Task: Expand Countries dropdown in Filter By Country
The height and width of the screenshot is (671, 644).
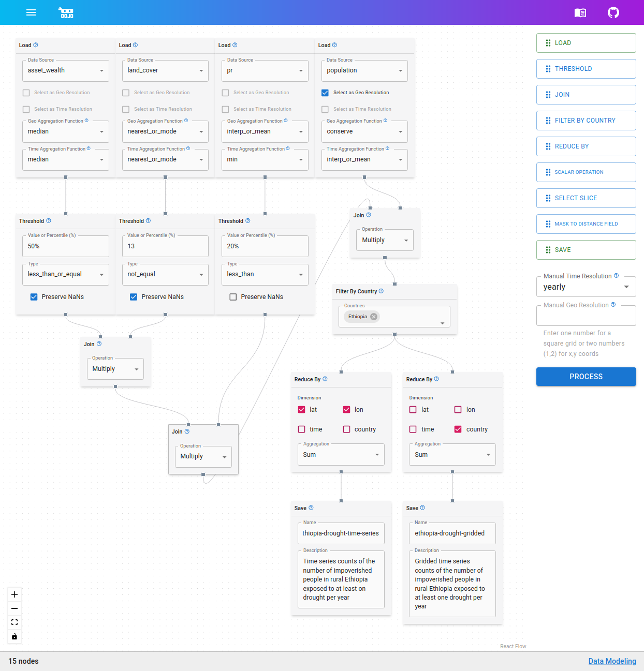Action: tap(443, 323)
